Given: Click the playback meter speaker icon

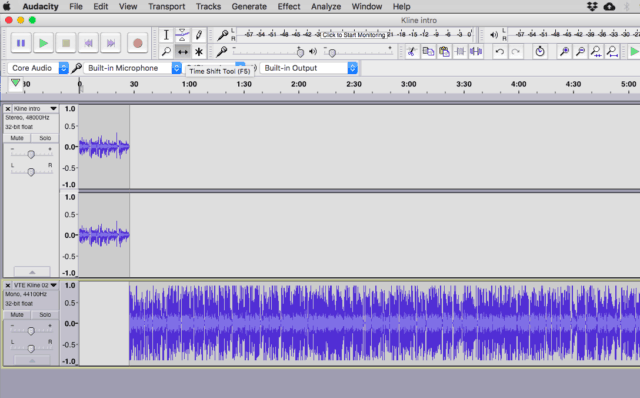Looking at the screenshot, I should (494, 35).
